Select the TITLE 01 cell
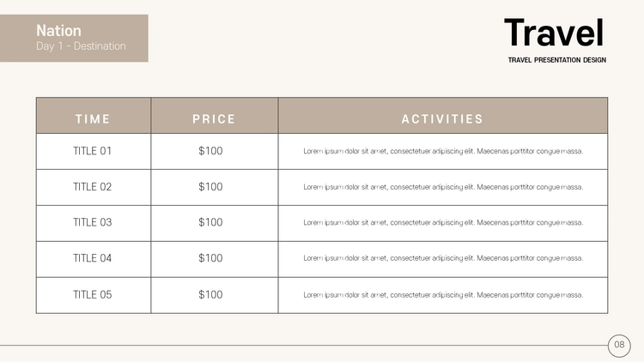 pyautogui.click(x=93, y=151)
